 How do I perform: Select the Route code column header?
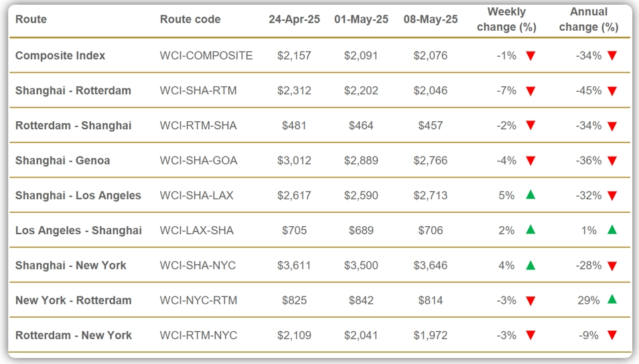click(190, 19)
